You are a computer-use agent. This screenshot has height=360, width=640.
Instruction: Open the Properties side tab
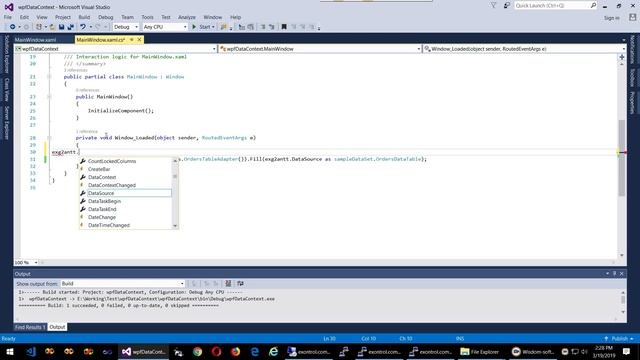tap(632, 102)
